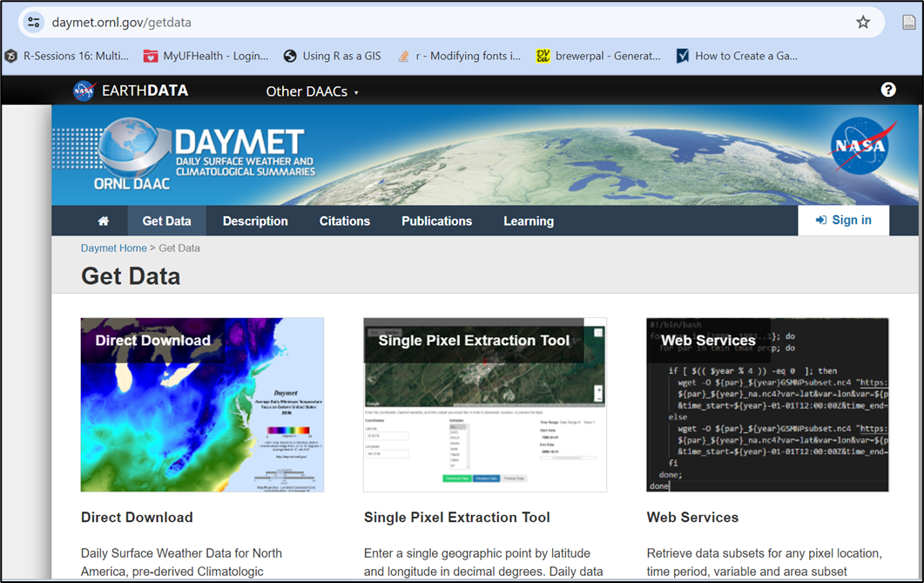The image size is (924, 583).
Task: Click the site info icon in address bar
Action: click(x=34, y=23)
